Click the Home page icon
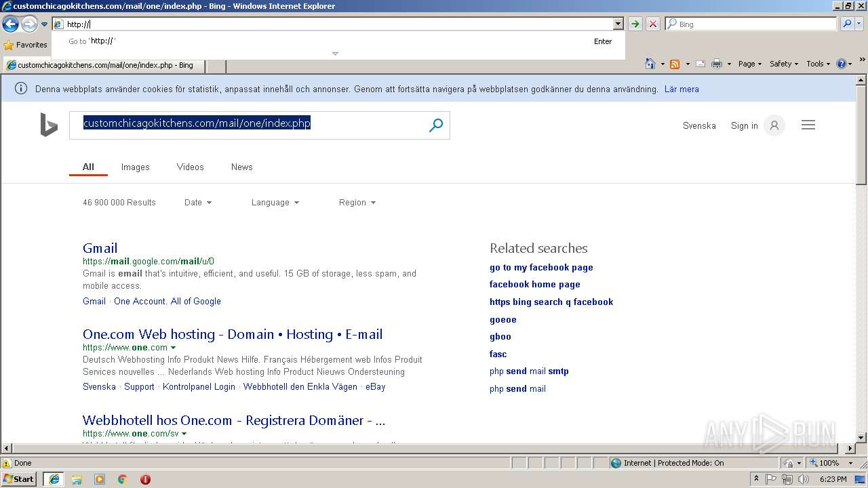Screen dimensions: 868x488 [650, 64]
